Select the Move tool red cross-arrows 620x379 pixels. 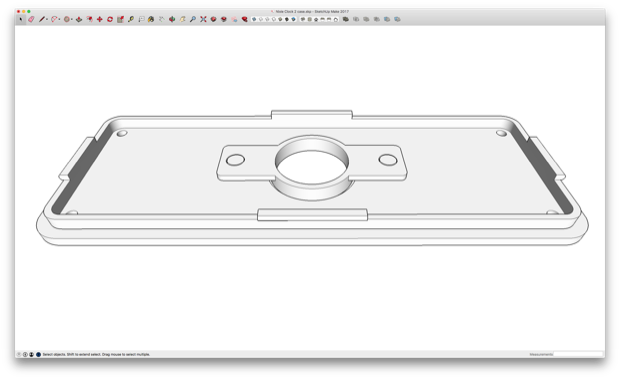click(100, 19)
